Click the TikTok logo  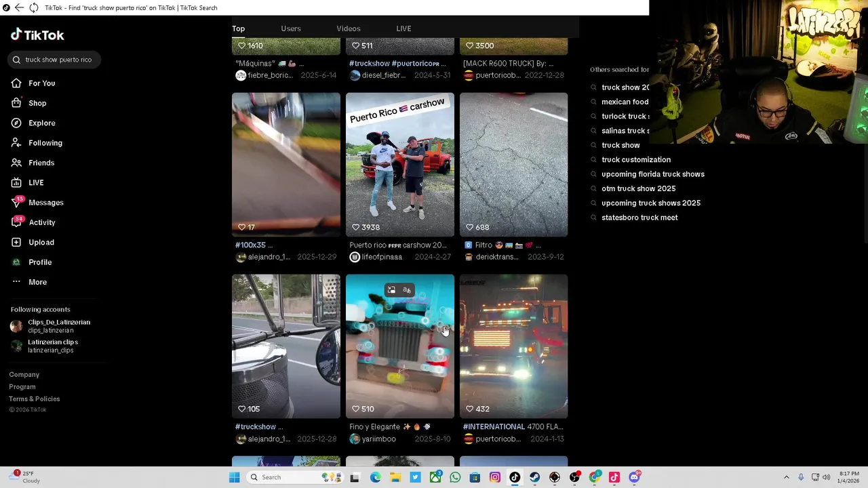point(37,35)
